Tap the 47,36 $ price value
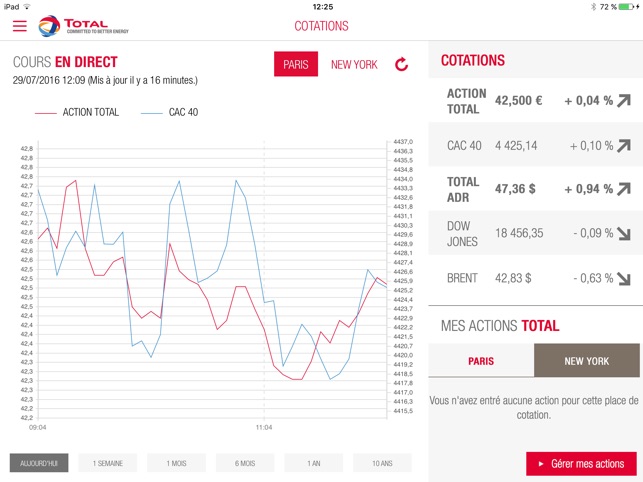643x482 pixels. pyautogui.click(x=515, y=189)
